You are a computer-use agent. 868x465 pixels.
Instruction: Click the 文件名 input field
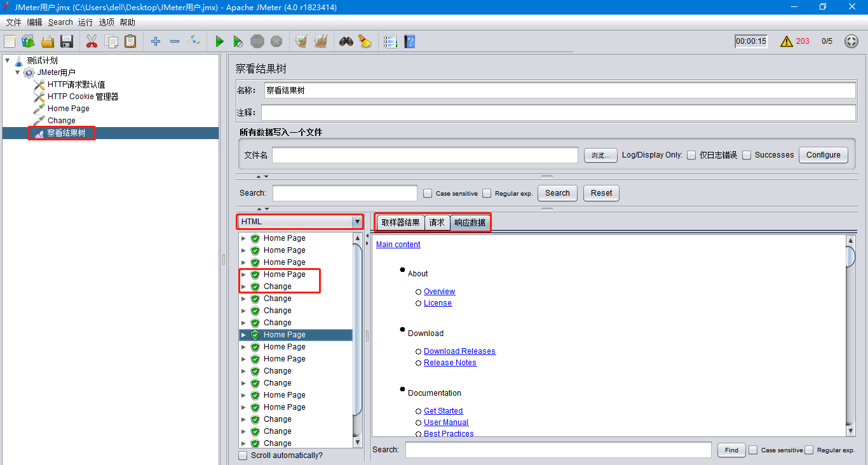(425, 155)
